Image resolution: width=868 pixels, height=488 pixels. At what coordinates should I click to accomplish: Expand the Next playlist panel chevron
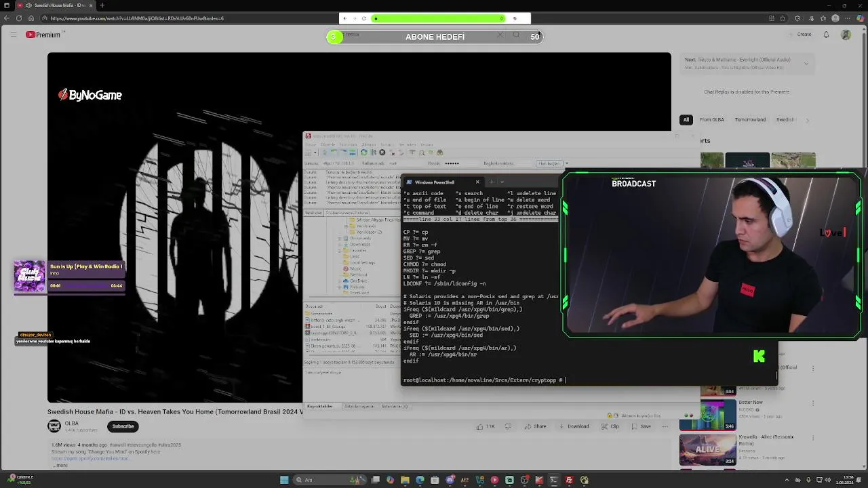pos(806,63)
